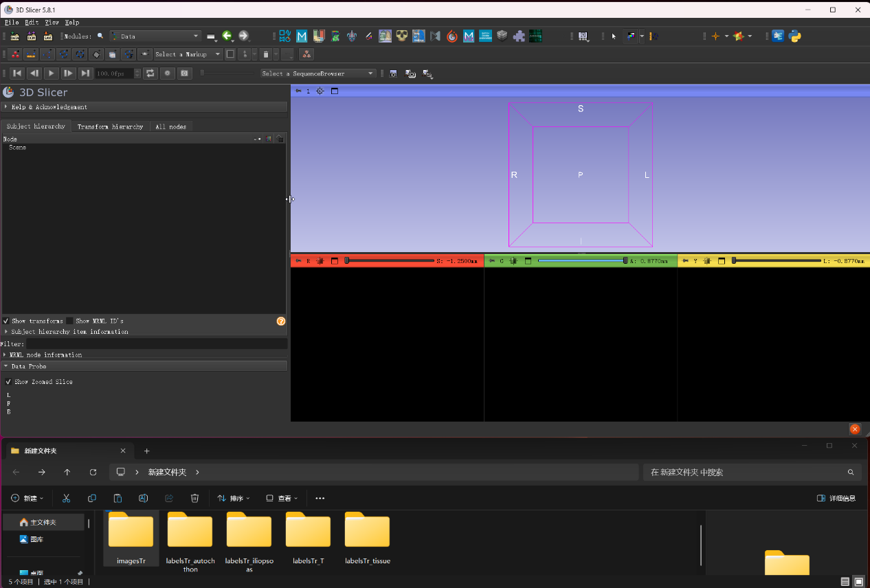
Task: Expand Help & Acknowledgement section
Action: coord(144,107)
